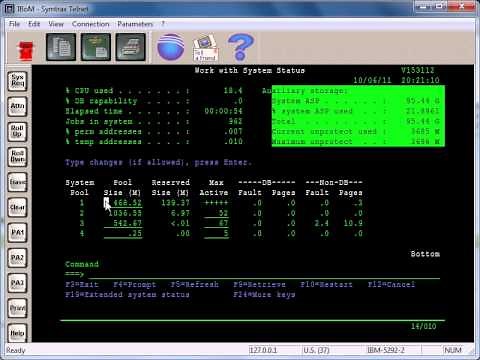The height and width of the screenshot is (360, 480).
Task: Click the F4=Prompt function key label
Action: tap(135, 285)
